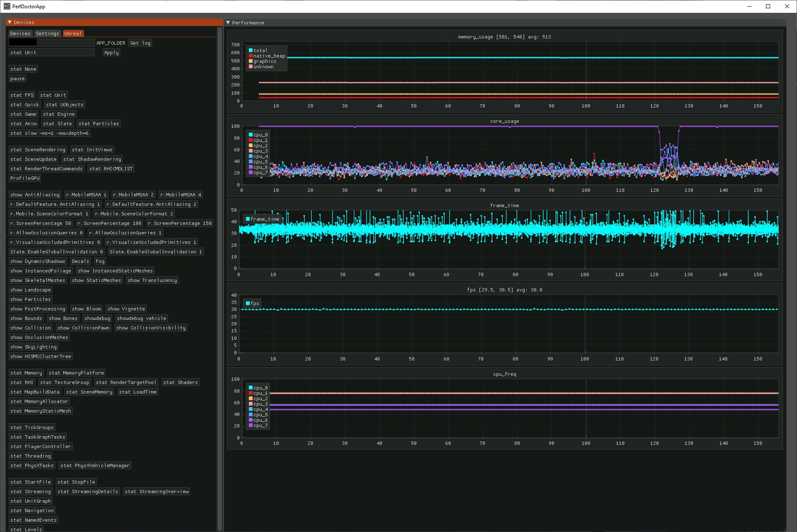Run stat Threading command
The width and height of the screenshot is (797, 532).
(31, 456)
